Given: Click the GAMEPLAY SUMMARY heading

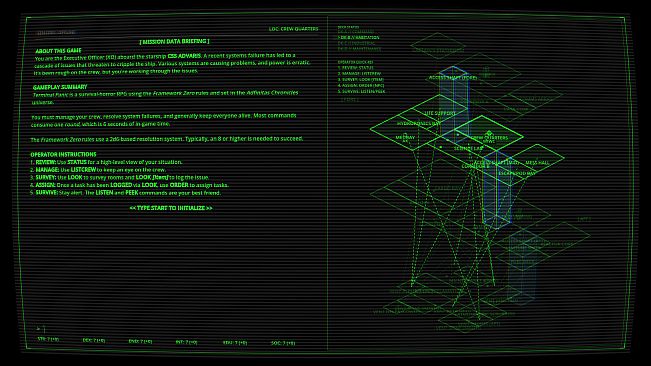Looking at the screenshot, I should pyautogui.click(x=60, y=87).
